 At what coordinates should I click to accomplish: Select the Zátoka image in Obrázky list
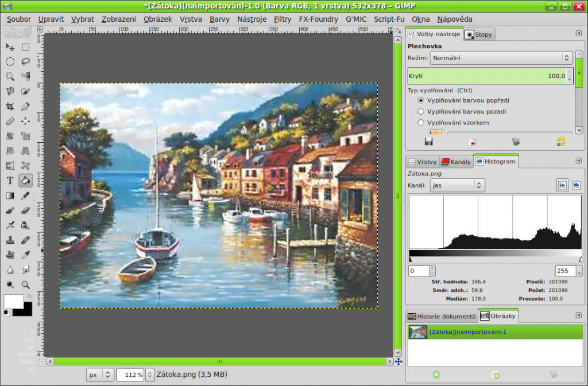click(x=496, y=332)
